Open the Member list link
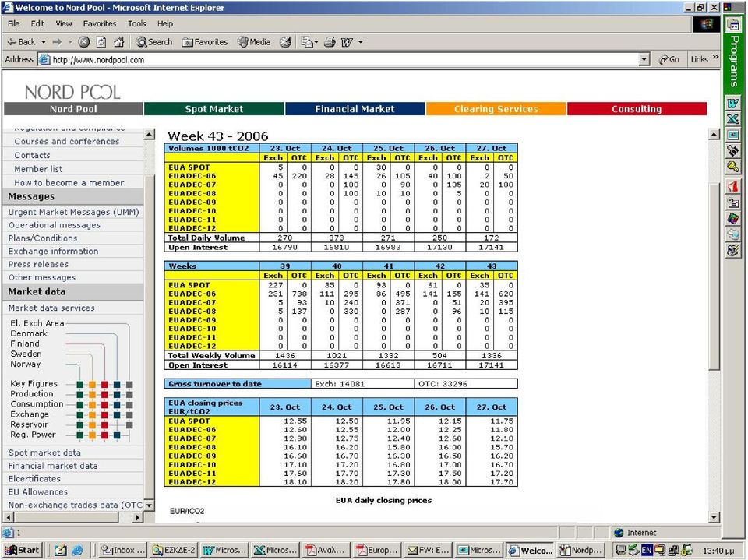The image size is (748, 560). point(38,169)
